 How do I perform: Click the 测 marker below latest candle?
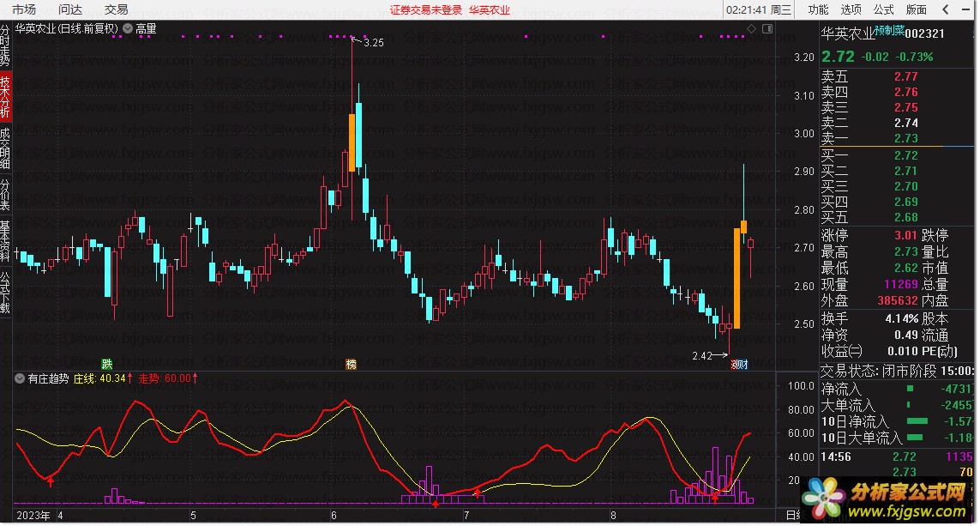coord(735,365)
